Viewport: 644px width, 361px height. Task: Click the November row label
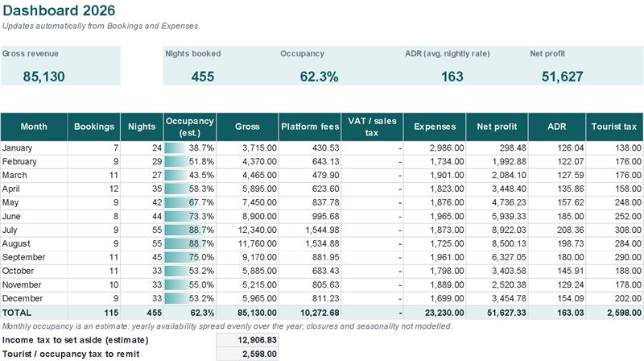point(22,284)
